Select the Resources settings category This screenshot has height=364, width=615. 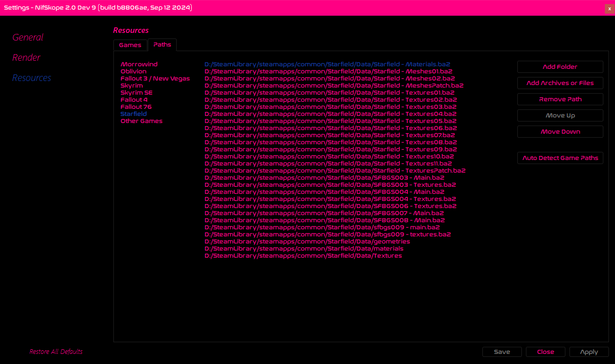32,77
